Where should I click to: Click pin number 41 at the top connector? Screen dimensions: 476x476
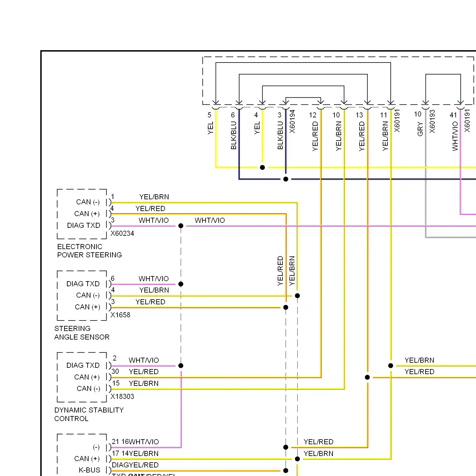point(453,115)
